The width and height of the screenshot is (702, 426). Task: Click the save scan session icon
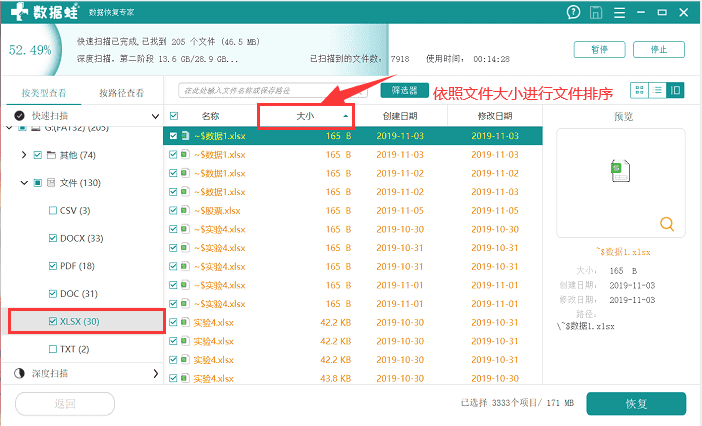click(x=598, y=13)
